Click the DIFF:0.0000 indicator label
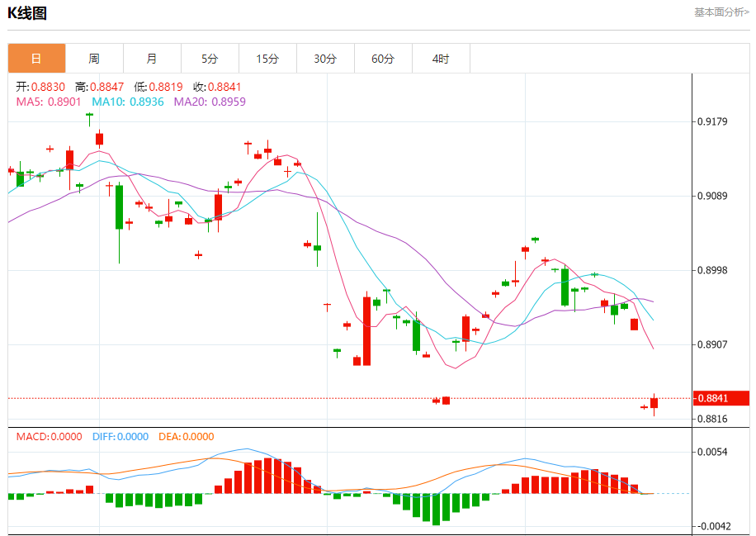This screenshot has width=756, height=536. 120,437
